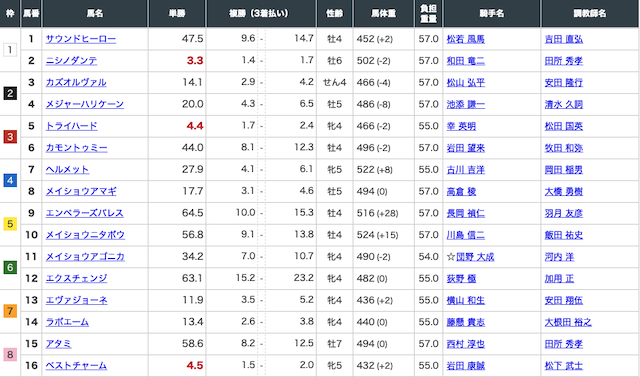
Task: Open jockey link 池添 謙一
Action: 466,104
